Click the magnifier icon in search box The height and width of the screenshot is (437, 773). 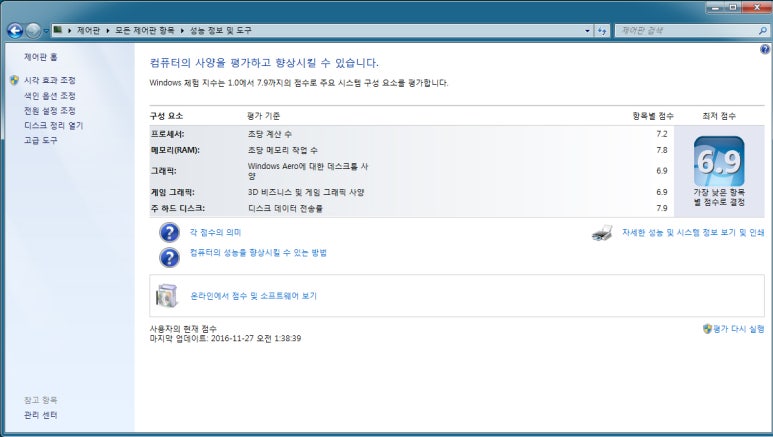(x=763, y=31)
